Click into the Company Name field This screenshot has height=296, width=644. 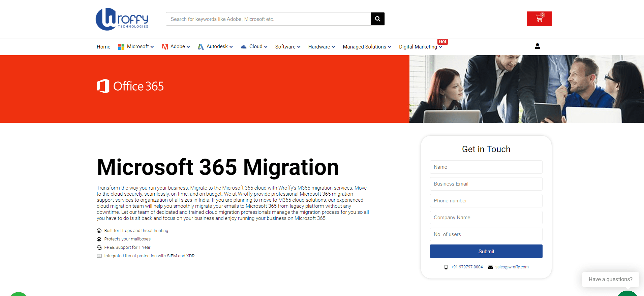coord(486,218)
